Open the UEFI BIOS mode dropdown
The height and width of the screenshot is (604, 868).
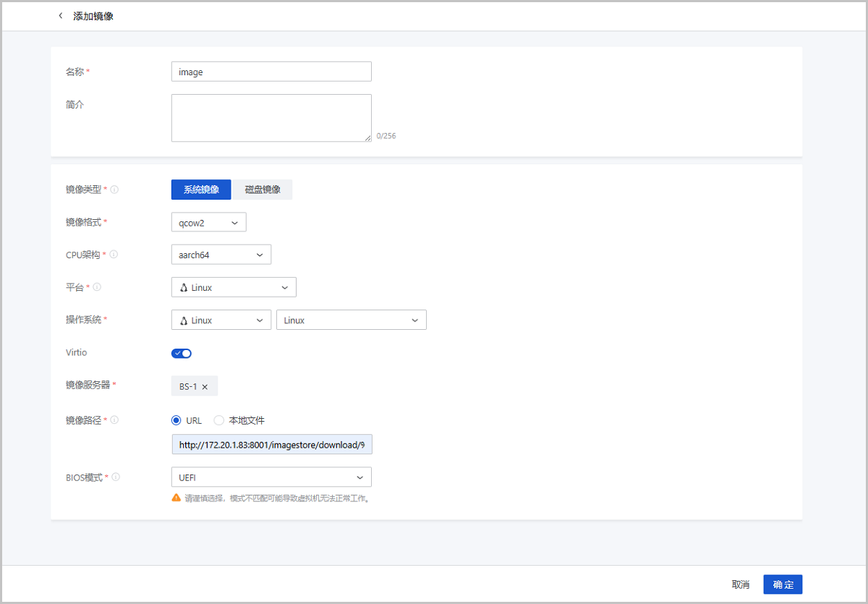tap(271, 477)
